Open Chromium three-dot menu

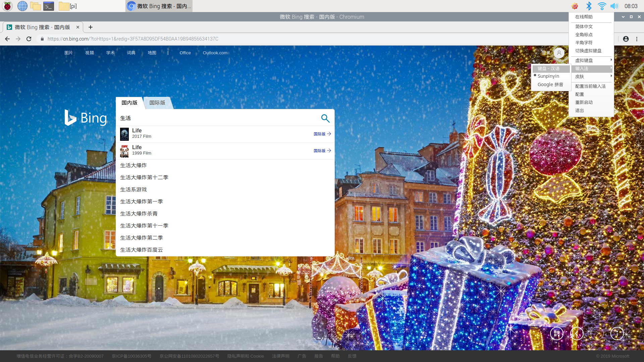coord(637,39)
